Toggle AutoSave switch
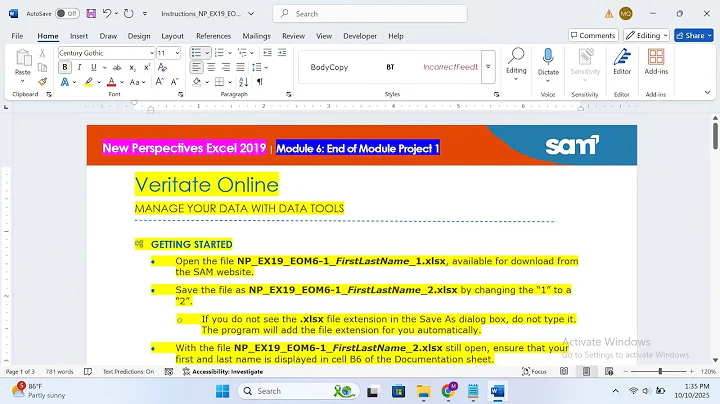Viewport: 720px width, 404px height. (67, 14)
